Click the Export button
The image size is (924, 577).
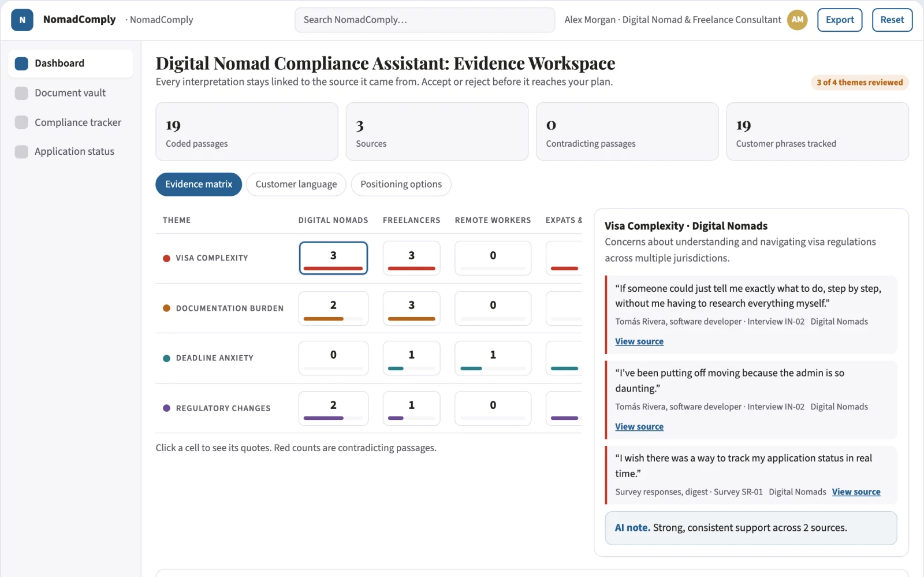click(x=840, y=20)
